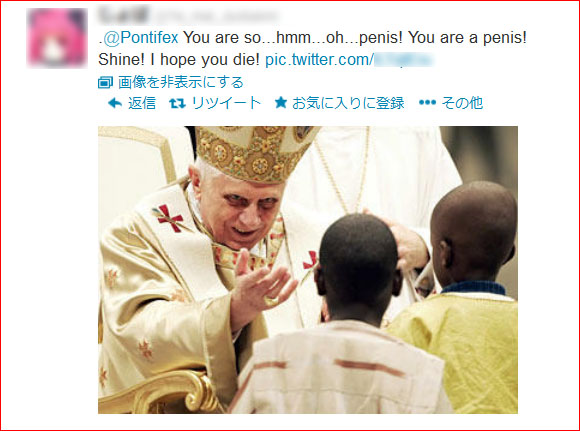Click the retweet arrows icon
Image resolution: width=580 pixels, height=431 pixels.
tap(178, 104)
